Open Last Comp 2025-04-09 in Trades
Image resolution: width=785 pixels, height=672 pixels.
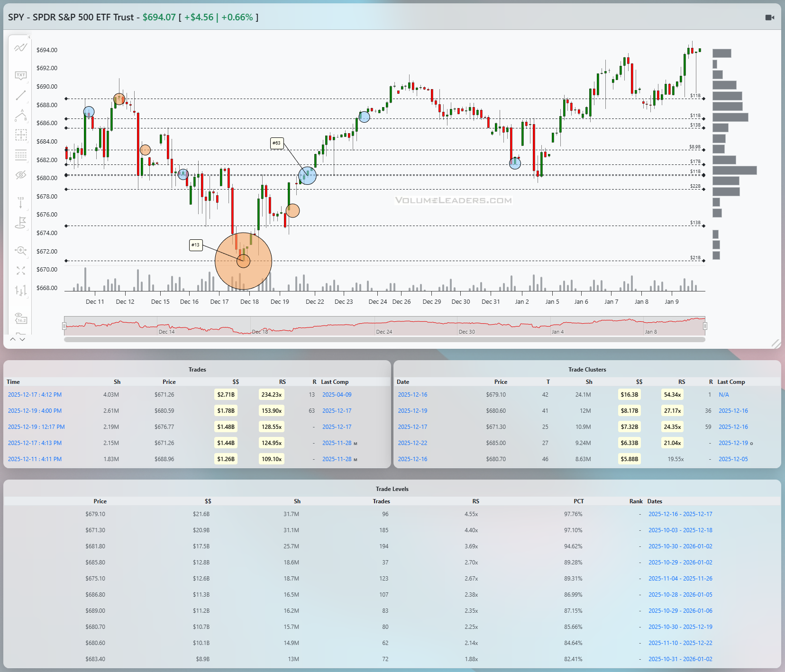337,395
